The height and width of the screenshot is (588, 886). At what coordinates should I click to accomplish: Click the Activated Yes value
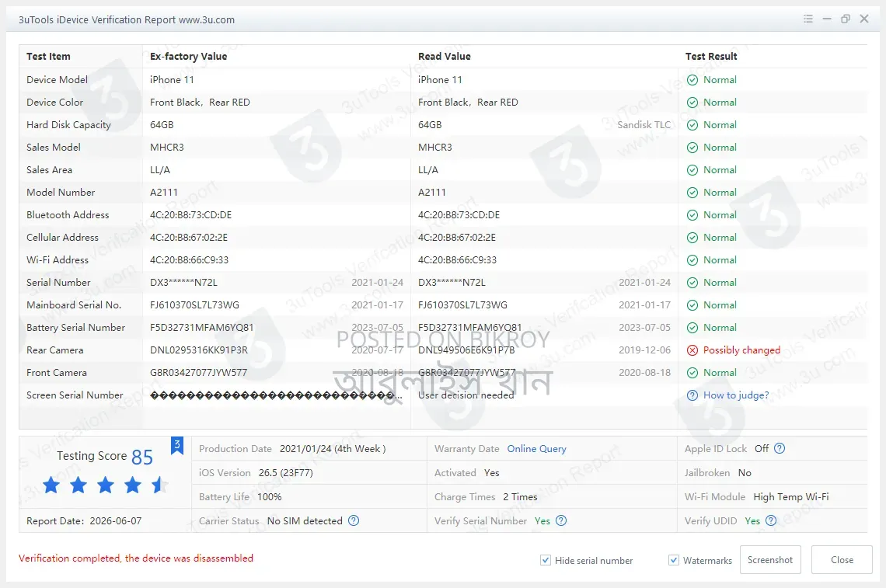click(x=492, y=473)
